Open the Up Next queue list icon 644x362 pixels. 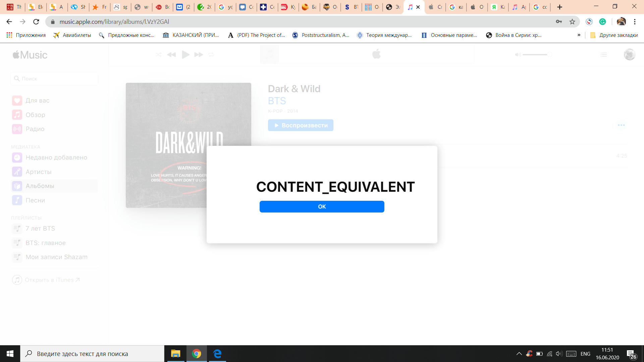click(604, 55)
